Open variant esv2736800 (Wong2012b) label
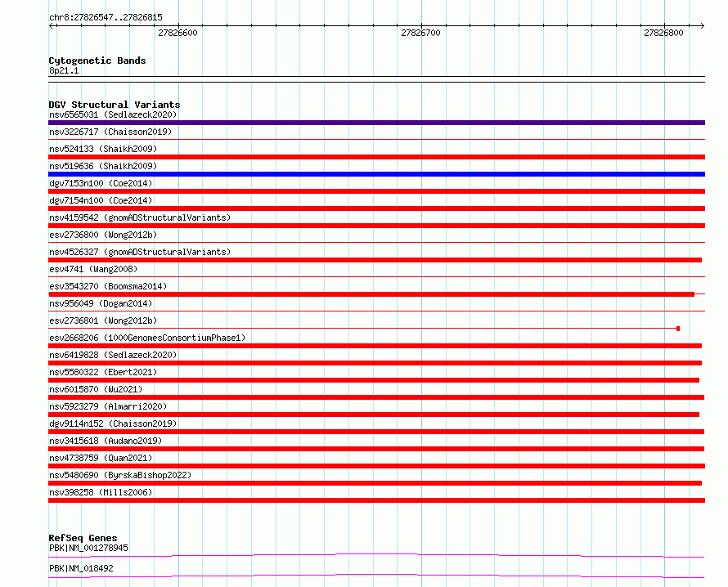This screenshot has height=587, width=728. [103, 235]
